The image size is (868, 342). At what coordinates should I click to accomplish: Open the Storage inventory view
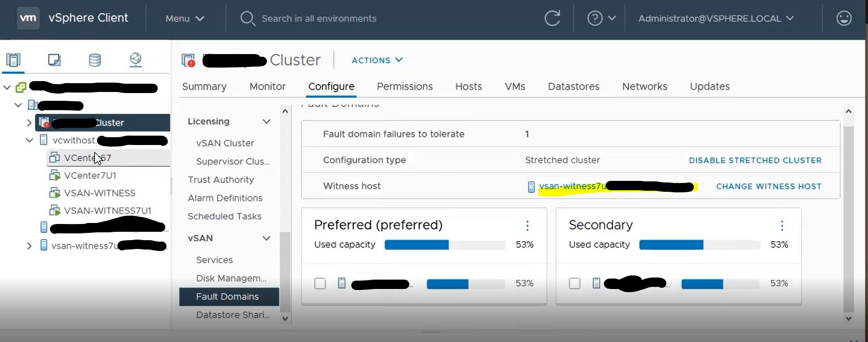95,60
